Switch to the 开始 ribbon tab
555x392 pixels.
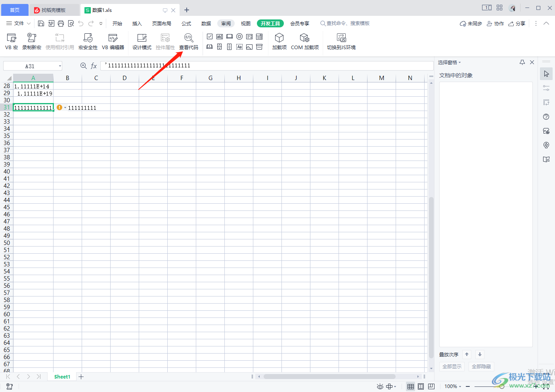click(117, 24)
